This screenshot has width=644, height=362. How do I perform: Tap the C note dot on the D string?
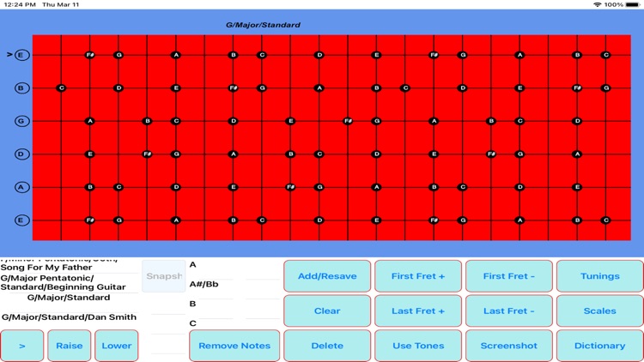coord(319,154)
